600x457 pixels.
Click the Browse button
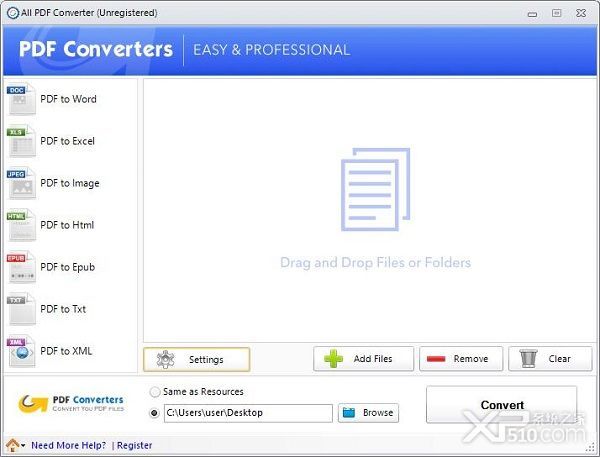(x=368, y=413)
